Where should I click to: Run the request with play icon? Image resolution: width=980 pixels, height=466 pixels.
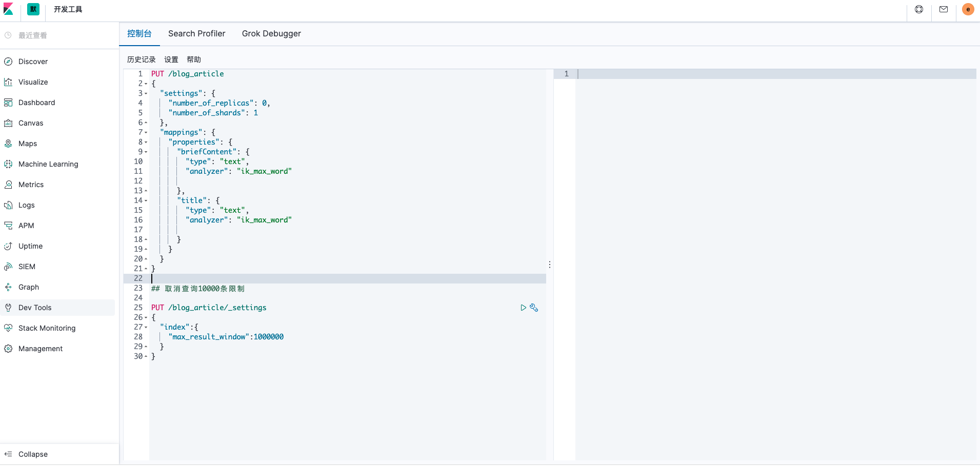(523, 308)
